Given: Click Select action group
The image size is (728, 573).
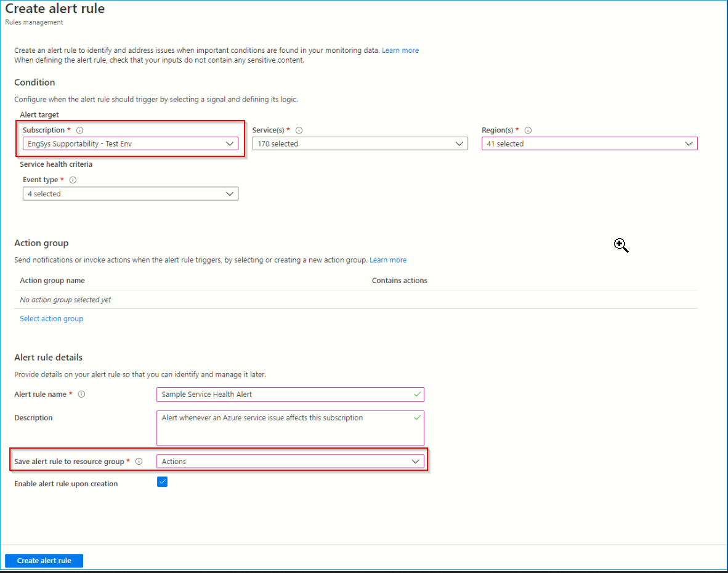Looking at the screenshot, I should 51,318.
